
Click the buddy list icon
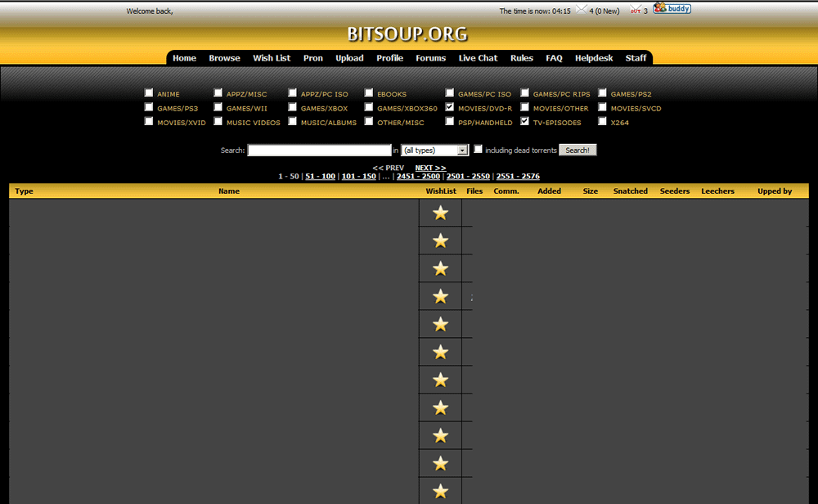(x=672, y=8)
